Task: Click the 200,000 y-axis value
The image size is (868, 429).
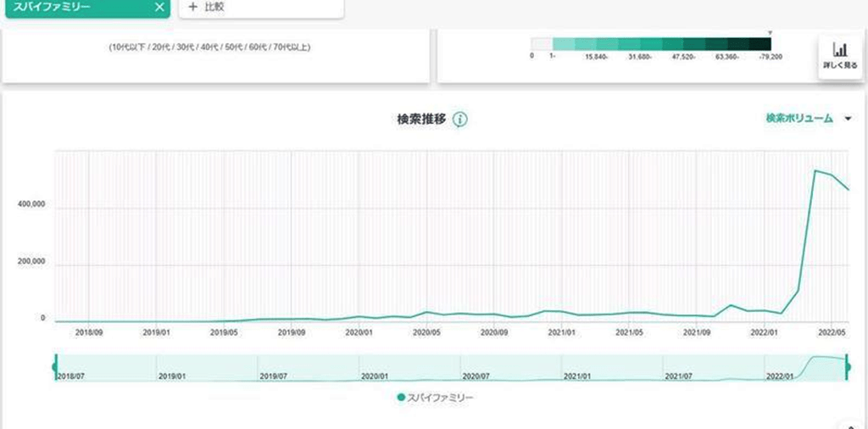Action: [31, 261]
